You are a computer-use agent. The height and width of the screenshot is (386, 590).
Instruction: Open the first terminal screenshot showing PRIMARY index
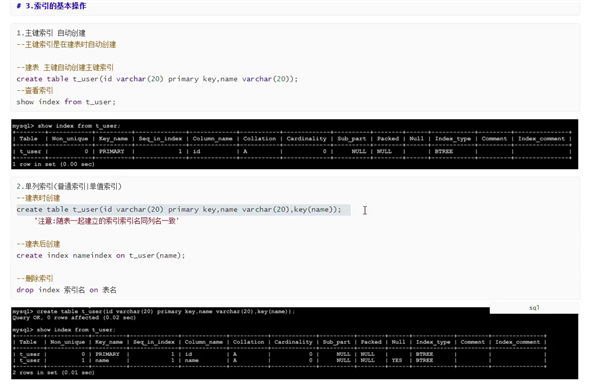pyautogui.click(x=295, y=144)
